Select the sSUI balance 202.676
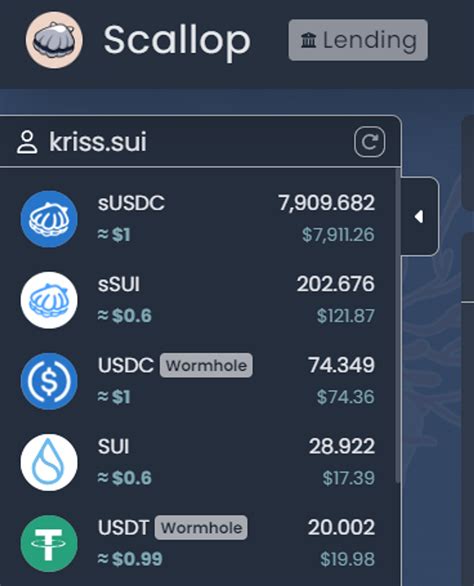 pyautogui.click(x=335, y=284)
